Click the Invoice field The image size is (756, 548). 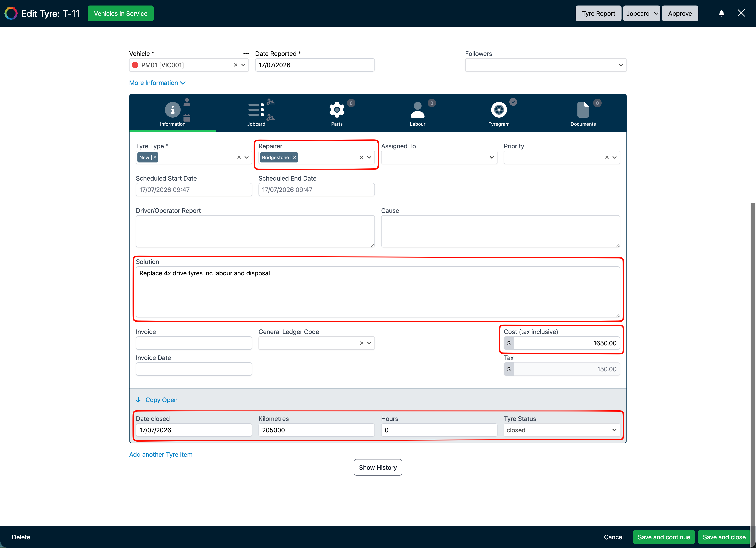(194, 343)
